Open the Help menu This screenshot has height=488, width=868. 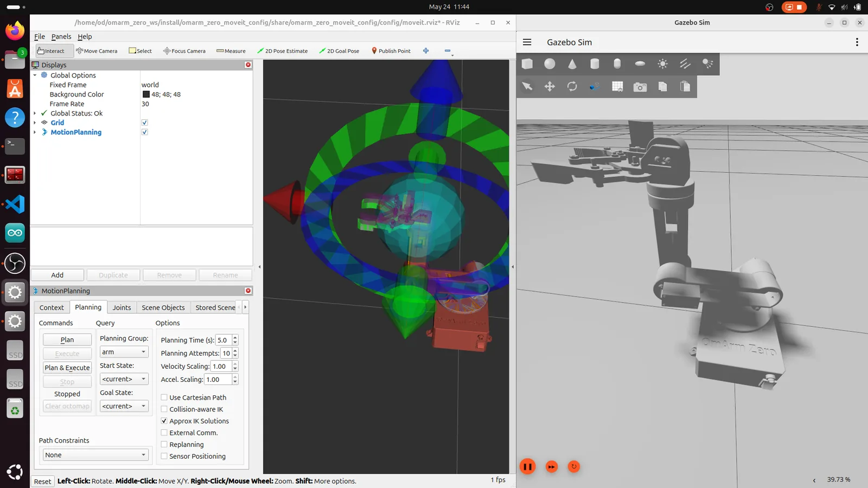tap(85, 37)
